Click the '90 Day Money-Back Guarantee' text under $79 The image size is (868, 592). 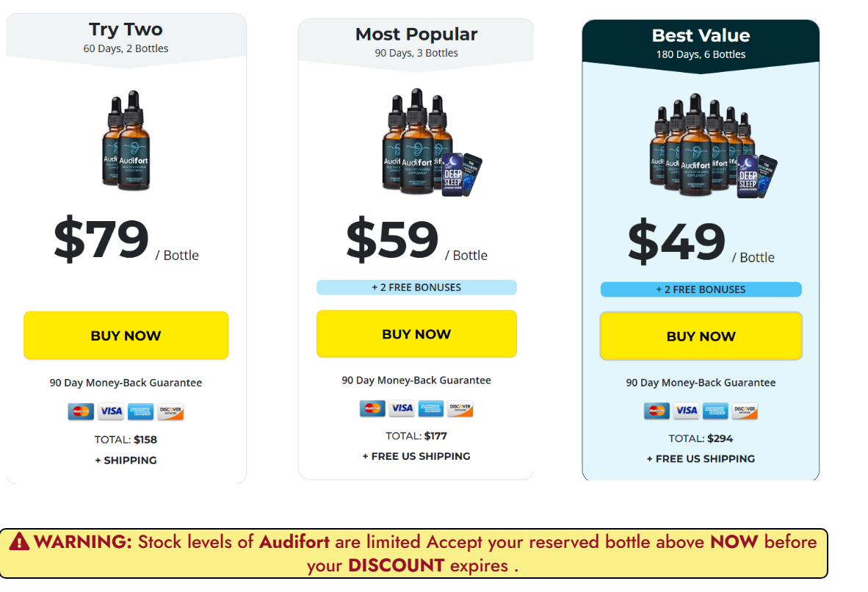(126, 383)
